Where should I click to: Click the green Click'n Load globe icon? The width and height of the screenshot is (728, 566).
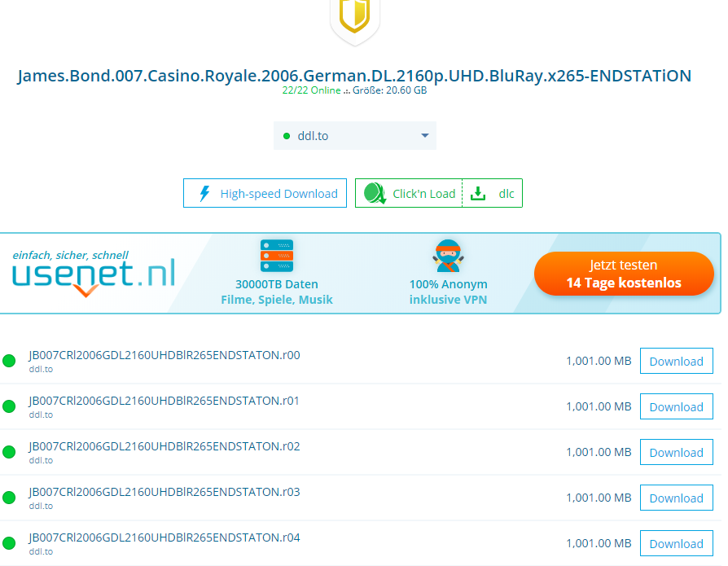point(375,194)
